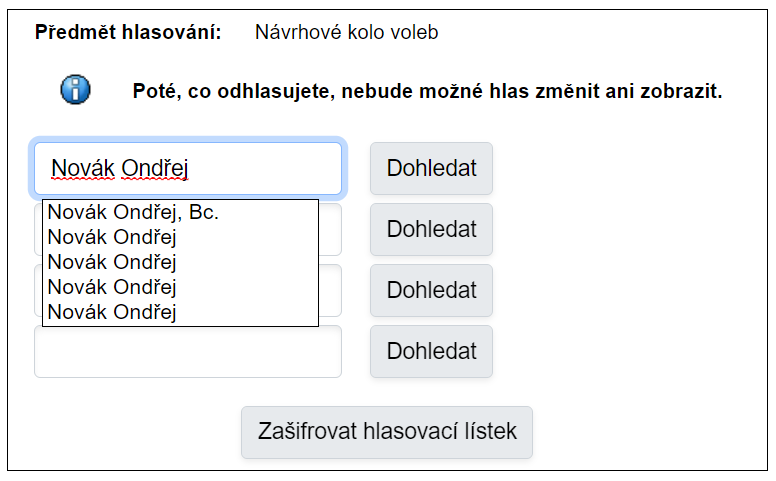Click the blue information icon
The width and height of the screenshot is (776, 481).
pos(75,90)
